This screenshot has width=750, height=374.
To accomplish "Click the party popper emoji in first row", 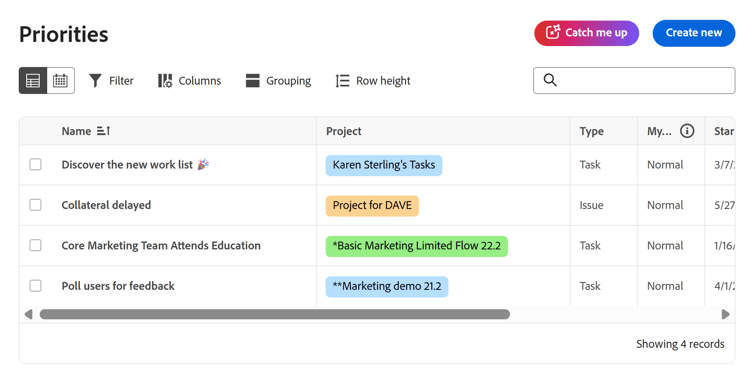I will (203, 165).
